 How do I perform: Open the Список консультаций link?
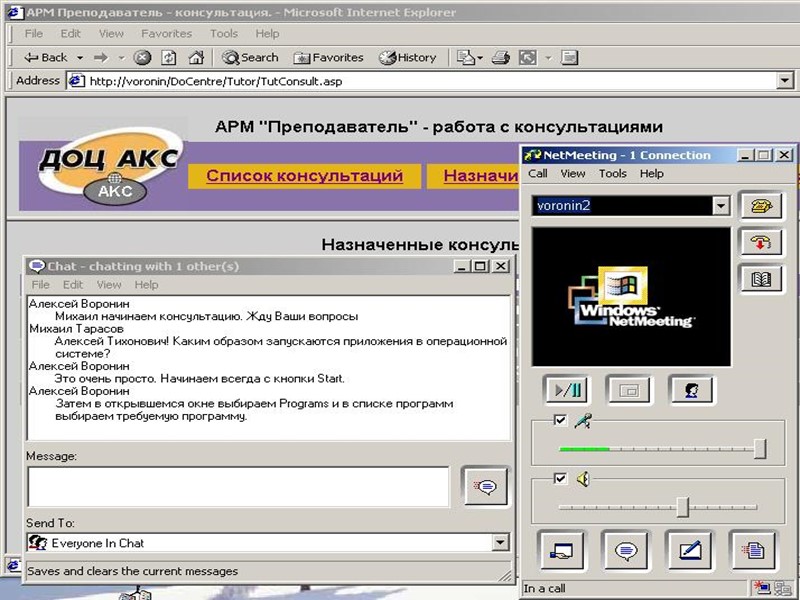[x=305, y=176]
